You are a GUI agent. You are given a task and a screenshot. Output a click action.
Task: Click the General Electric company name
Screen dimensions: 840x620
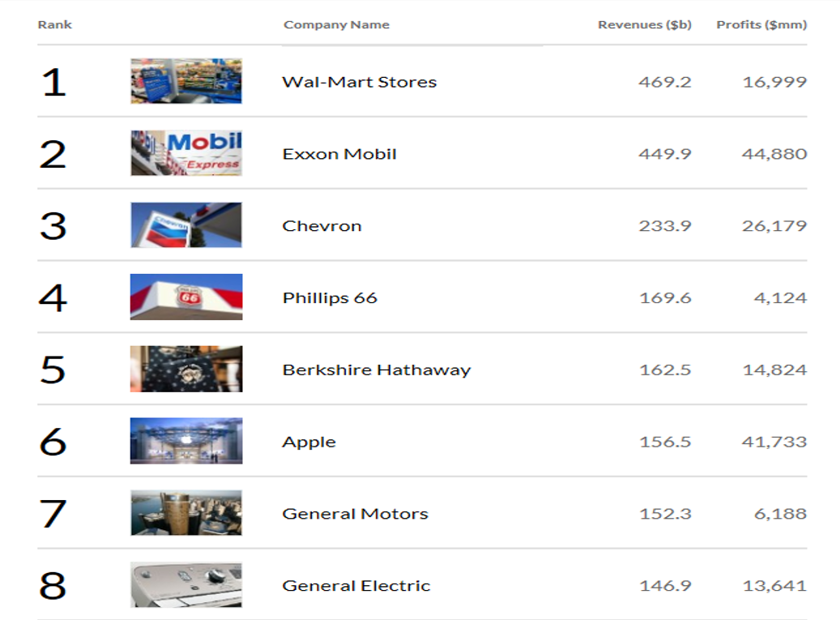click(x=356, y=586)
